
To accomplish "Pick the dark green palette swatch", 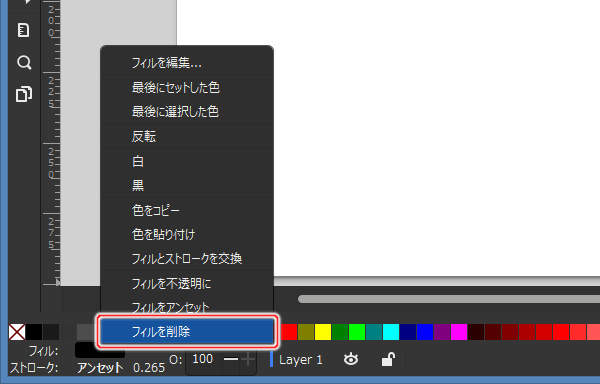I will [x=340, y=332].
